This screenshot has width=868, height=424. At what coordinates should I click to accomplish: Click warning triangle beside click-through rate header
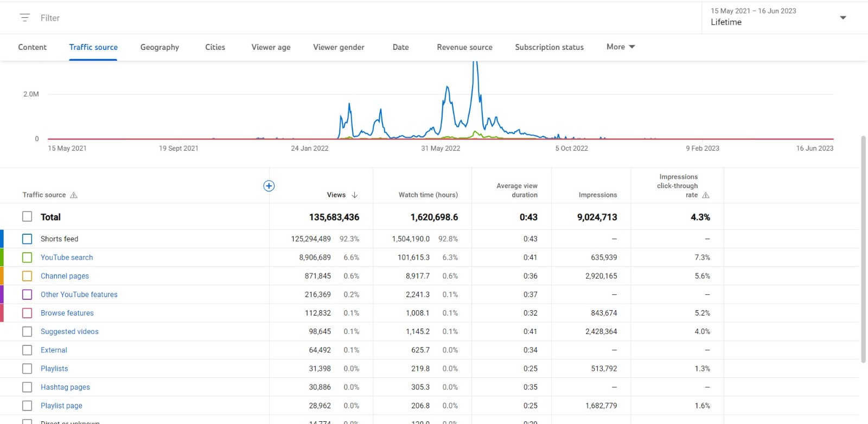click(x=706, y=195)
